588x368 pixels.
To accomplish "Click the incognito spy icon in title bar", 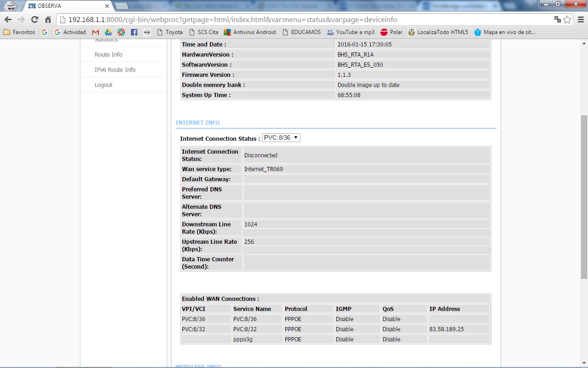I will pyautogui.click(x=11, y=6).
